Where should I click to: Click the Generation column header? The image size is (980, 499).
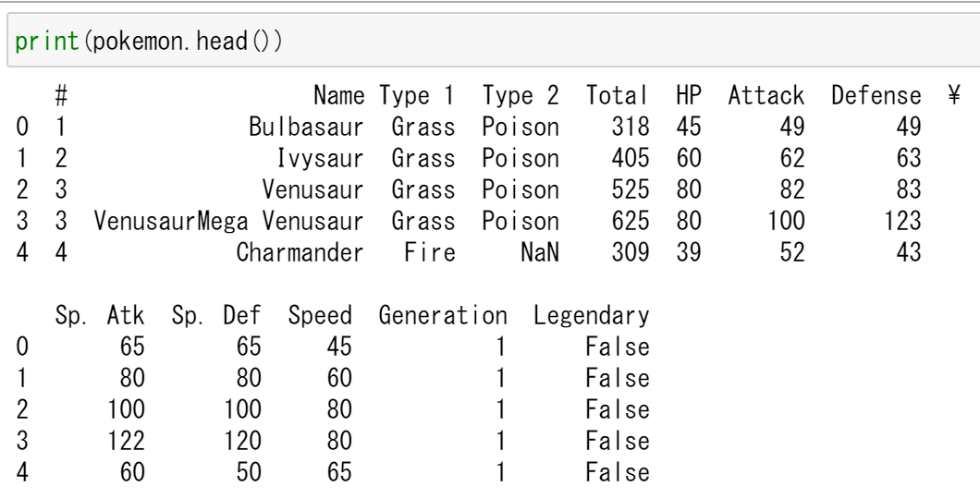(x=444, y=313)
